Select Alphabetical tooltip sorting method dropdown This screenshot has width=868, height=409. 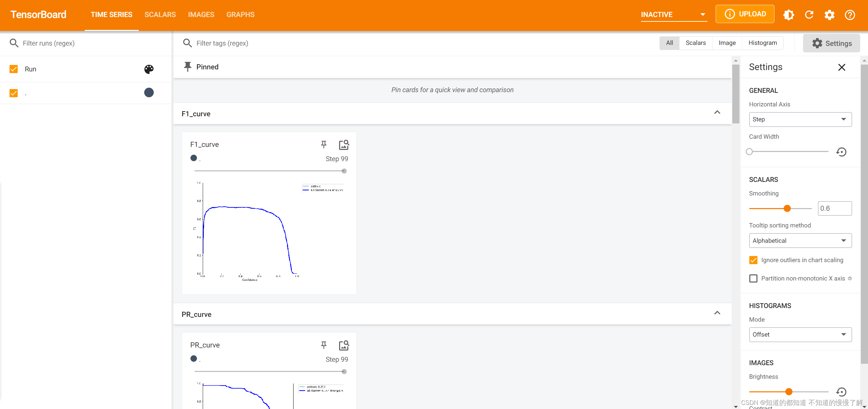[799, 241]
